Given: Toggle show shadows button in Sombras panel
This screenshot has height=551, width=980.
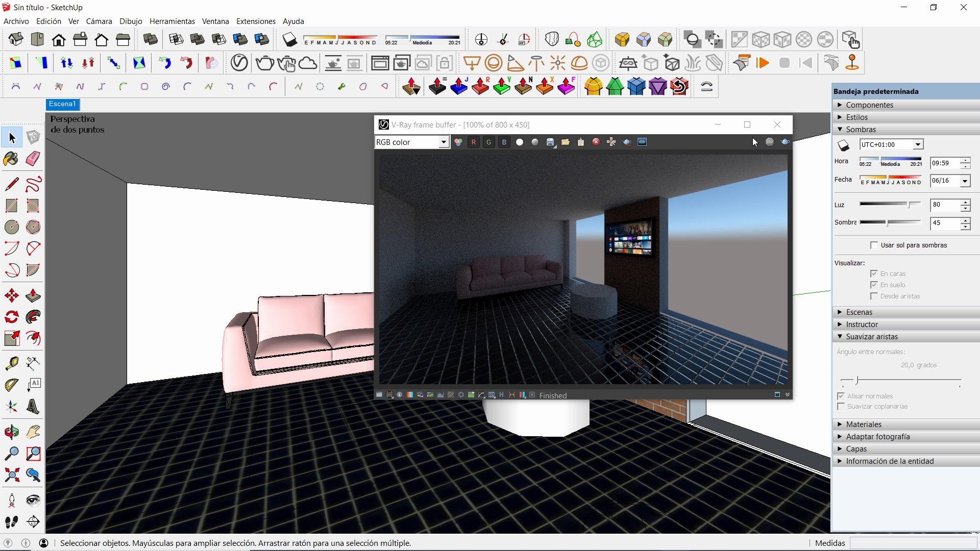Looking at the screenshot, I should (844, 145).
